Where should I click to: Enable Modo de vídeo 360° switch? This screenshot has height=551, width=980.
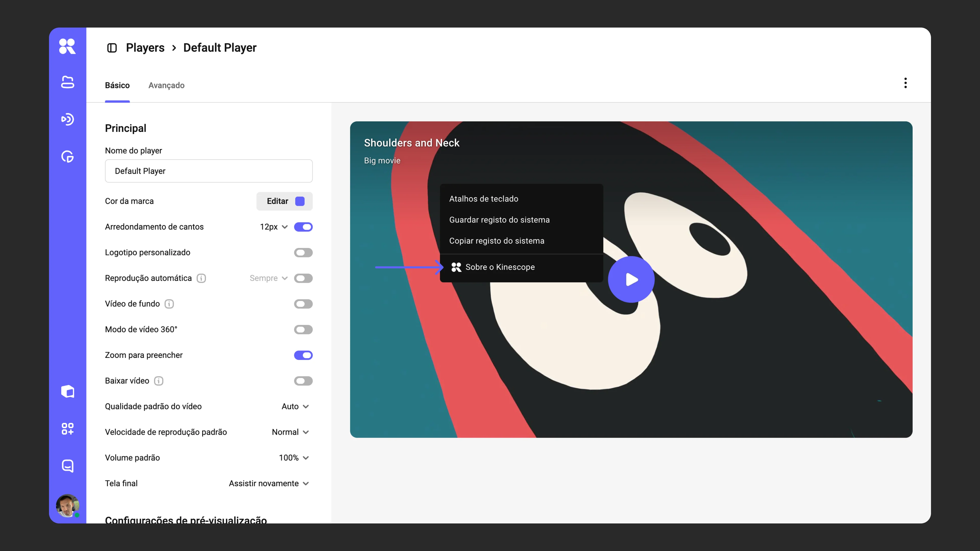[x=303, y=330]
